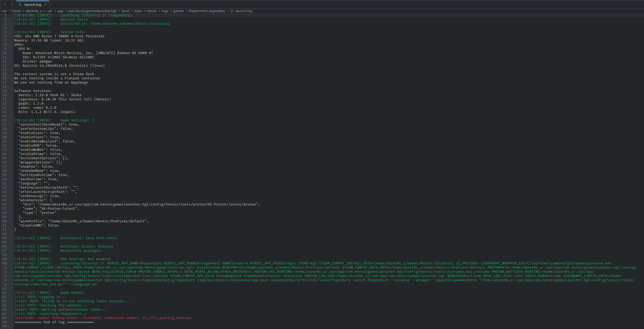Viewport: 644px width, 329px height.
Task: Click the forward navigation arrow
Action: point(12,4)
